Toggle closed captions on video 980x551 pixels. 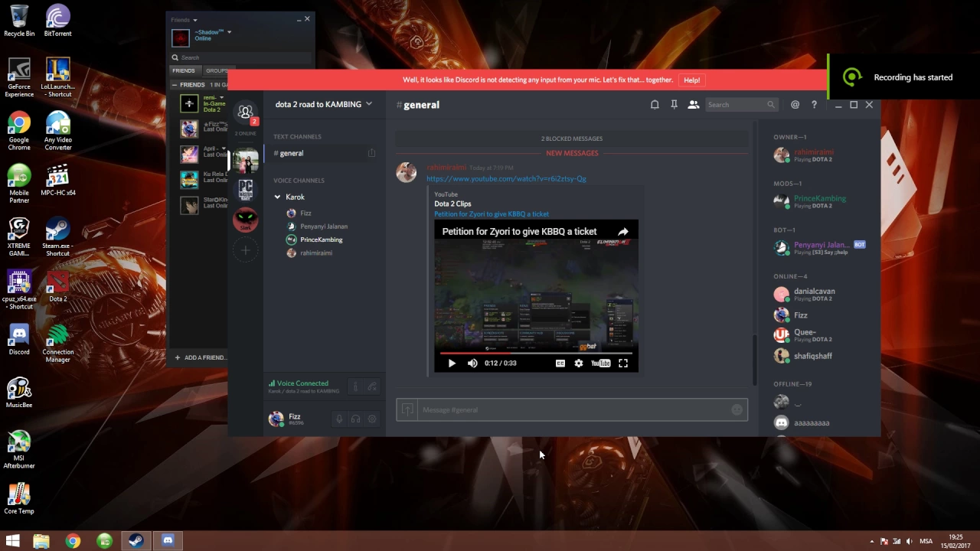(x=560, y=364)
